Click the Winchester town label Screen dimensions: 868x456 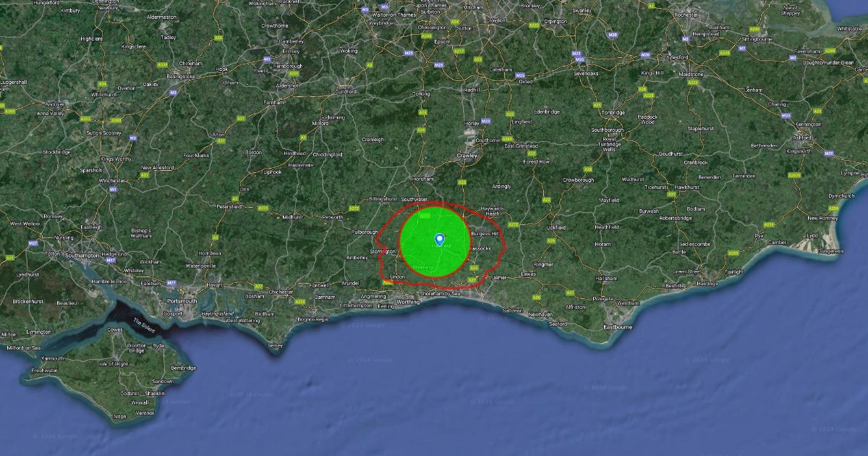pos(112,180)
